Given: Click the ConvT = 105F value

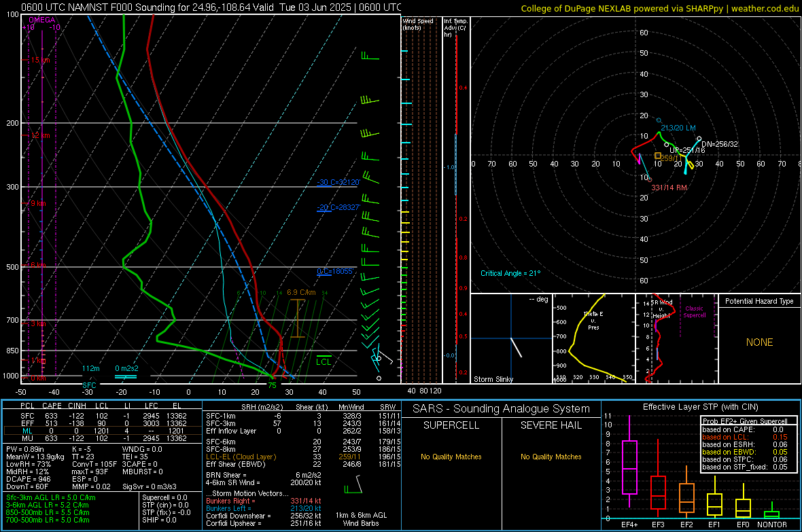Looking at the screenshot, I should [94, 465].
